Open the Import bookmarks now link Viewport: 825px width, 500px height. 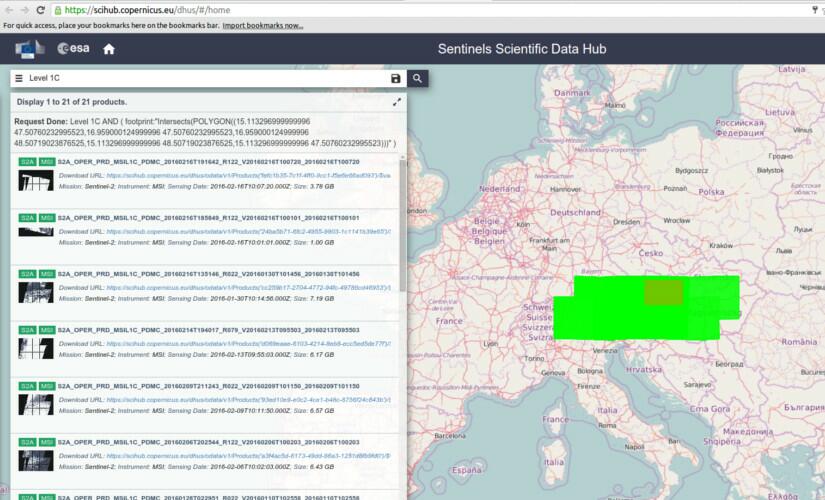tap(263, 25)
